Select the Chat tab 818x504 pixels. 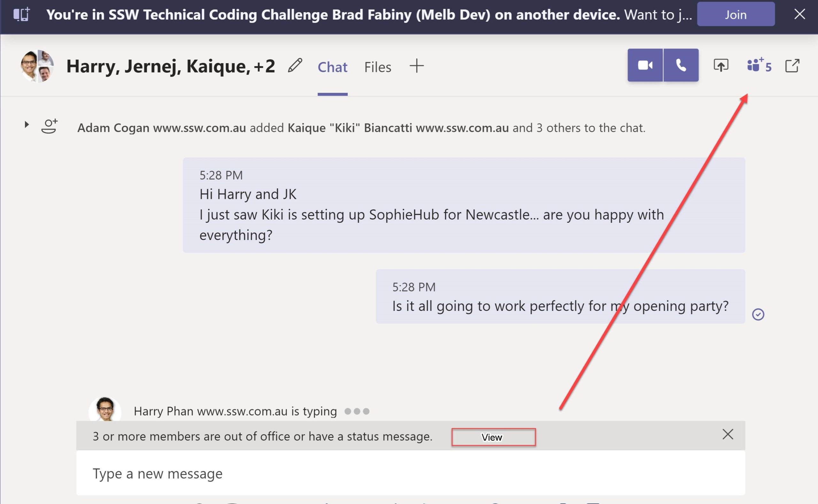tap(332, 67)
